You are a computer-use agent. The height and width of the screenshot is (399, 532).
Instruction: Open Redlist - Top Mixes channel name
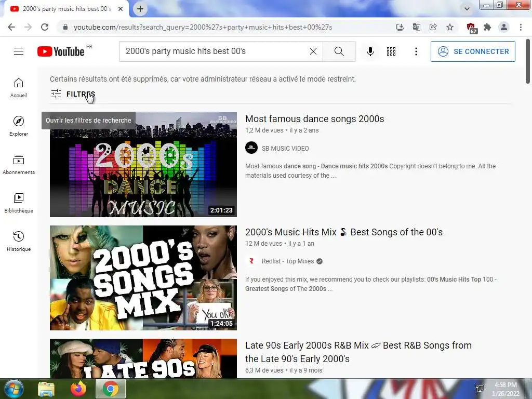288,261
